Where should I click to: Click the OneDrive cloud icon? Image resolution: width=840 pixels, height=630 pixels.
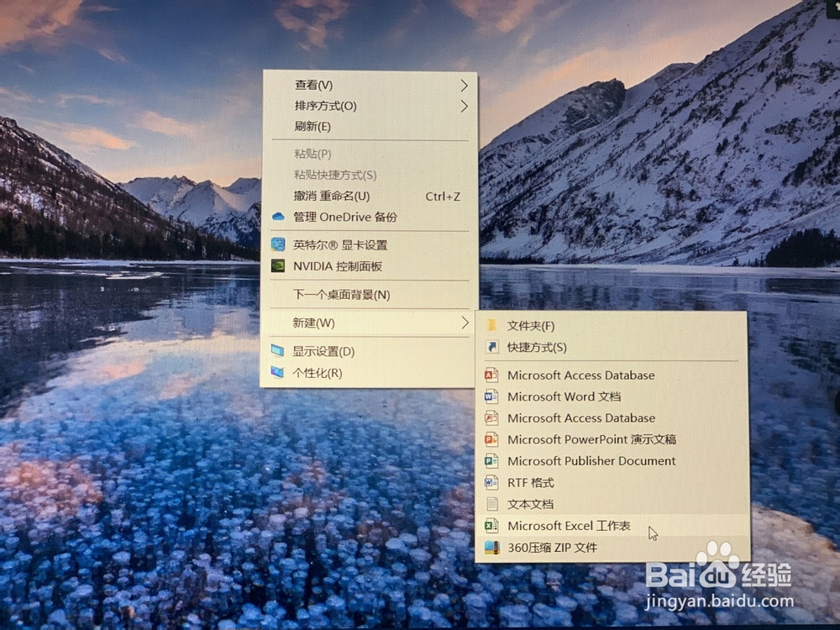pos(278,217)
